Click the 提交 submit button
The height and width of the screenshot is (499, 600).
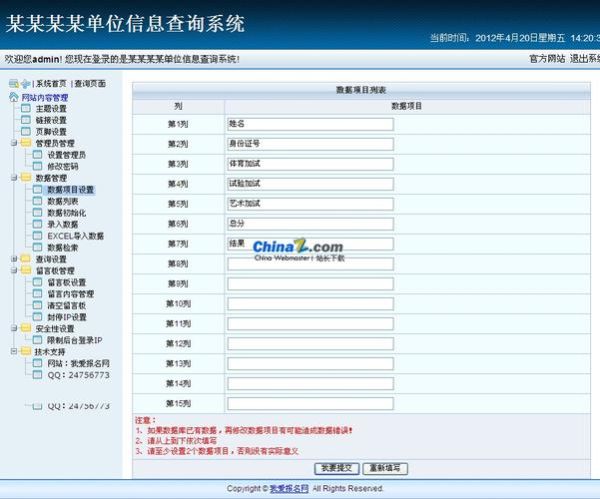336,468
